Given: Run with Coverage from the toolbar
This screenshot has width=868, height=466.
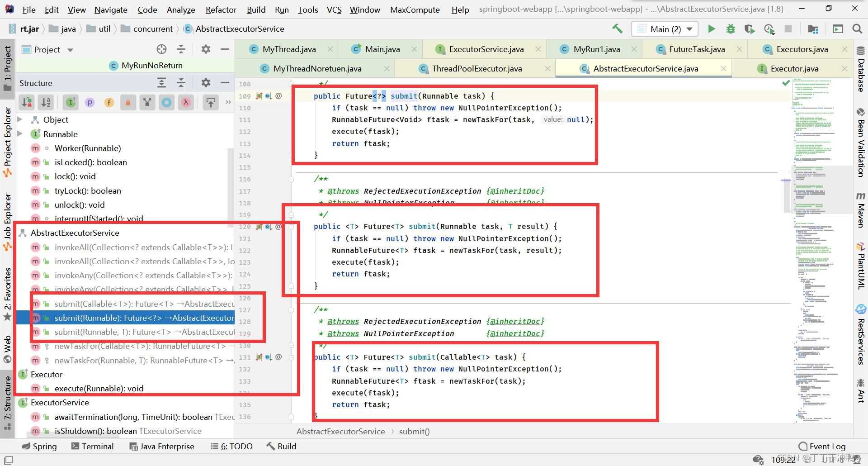Looking at the screenshot, I should tap(749, 29).
